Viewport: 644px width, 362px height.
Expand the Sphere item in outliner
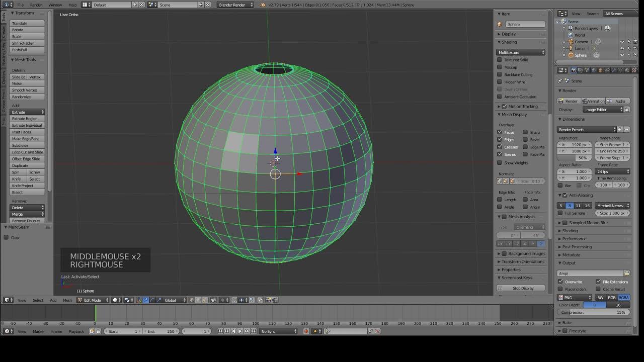564,55
